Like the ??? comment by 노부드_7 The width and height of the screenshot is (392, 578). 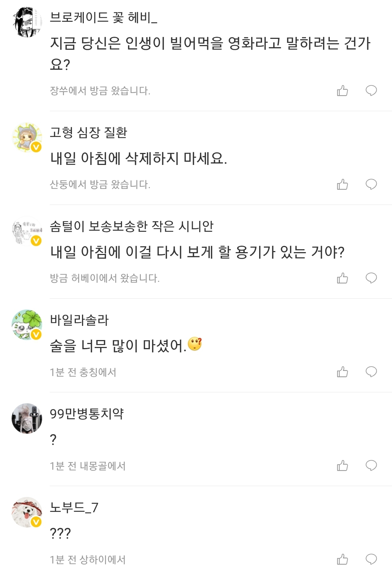tap(342, 559)
